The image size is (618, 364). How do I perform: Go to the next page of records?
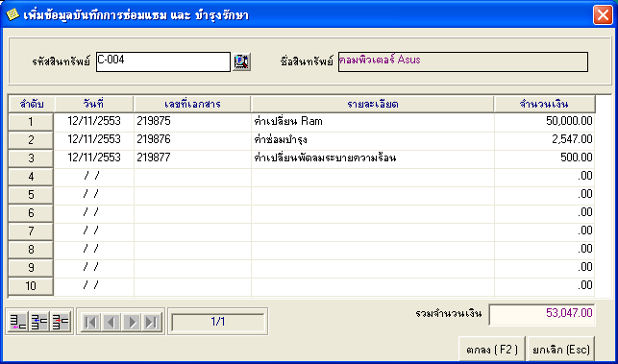132,323
